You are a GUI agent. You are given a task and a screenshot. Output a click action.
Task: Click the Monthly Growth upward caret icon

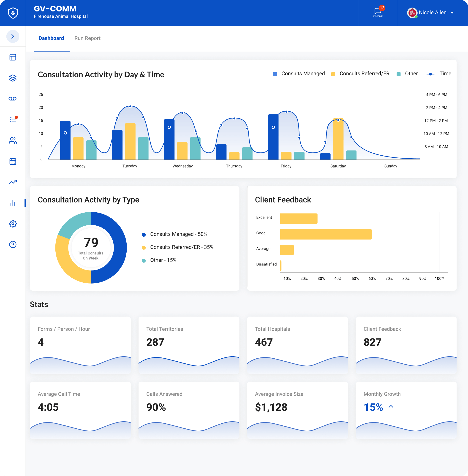point(391,407)
